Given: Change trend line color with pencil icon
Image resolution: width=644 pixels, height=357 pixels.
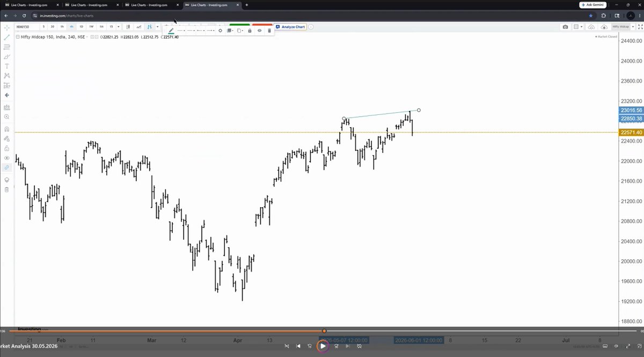Looking at the screenshot, I should pos(171,31).
